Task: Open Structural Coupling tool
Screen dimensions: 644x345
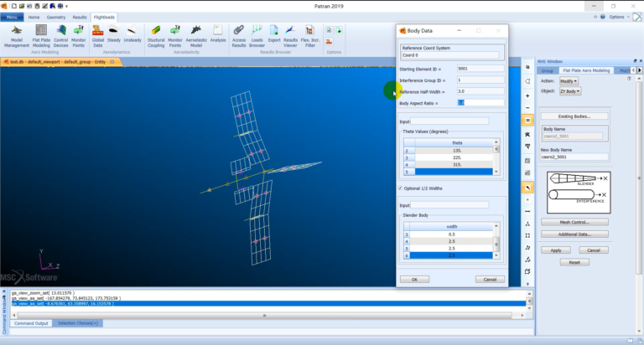Action: pyautogui.click(x=156, y=37)
